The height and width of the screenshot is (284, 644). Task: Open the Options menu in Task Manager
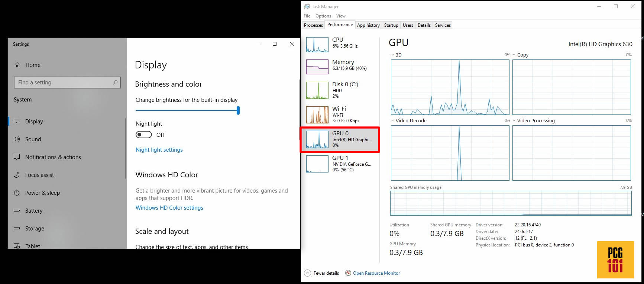tap(323, 16)
